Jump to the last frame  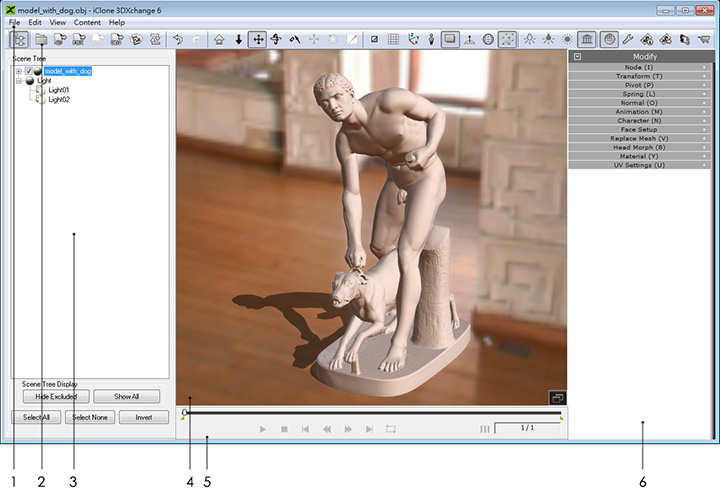[369, 429]
